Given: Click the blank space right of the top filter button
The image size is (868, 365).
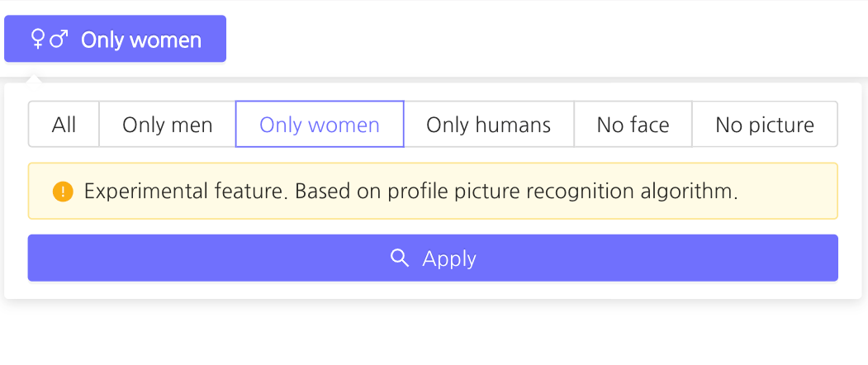Looking at the screenshot, I should tap(537, 39).
